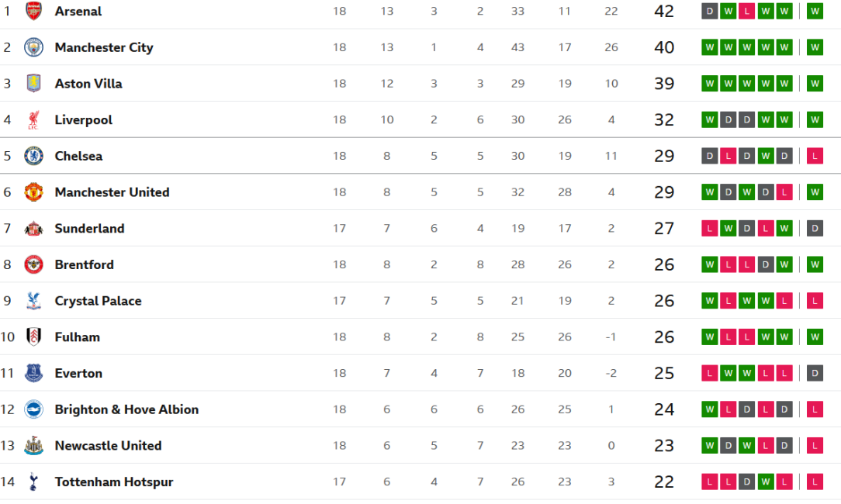Image resolution: width=841 pixels, height=504 pixels.
Task: Open Brighton & Hove Albion team link
Action: (126, 409)
